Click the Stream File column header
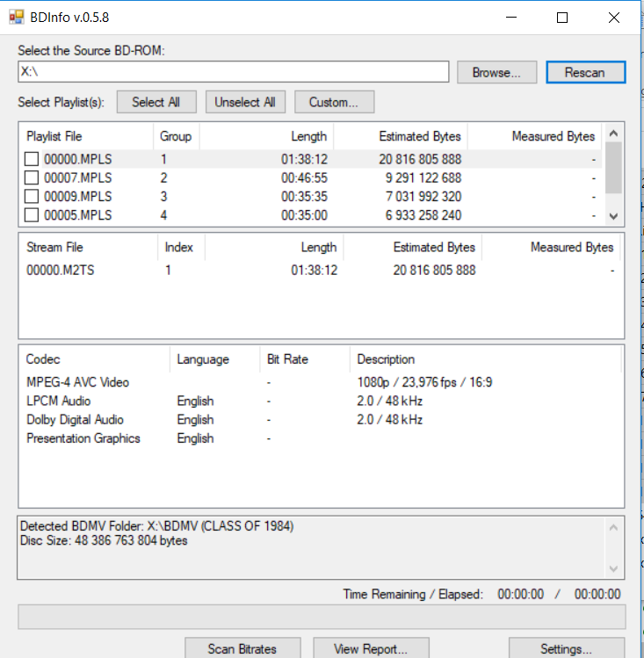 click(89, 247)
